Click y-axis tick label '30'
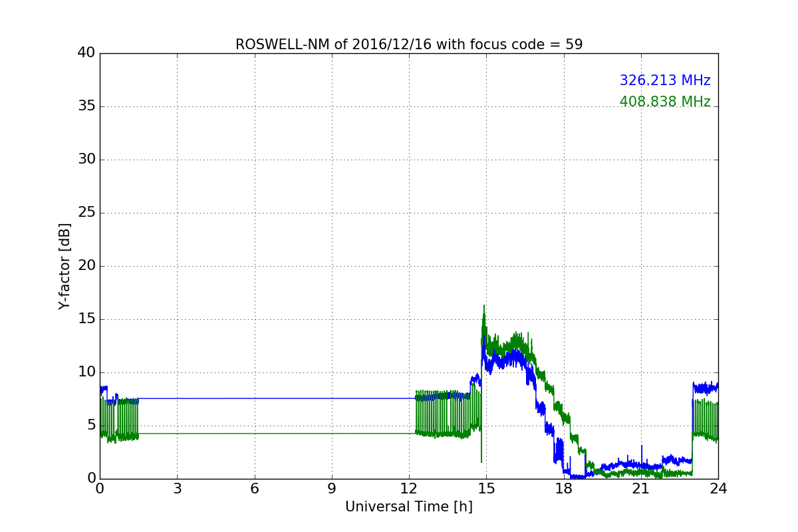The image size is (798, 532). tap(86, 160)
